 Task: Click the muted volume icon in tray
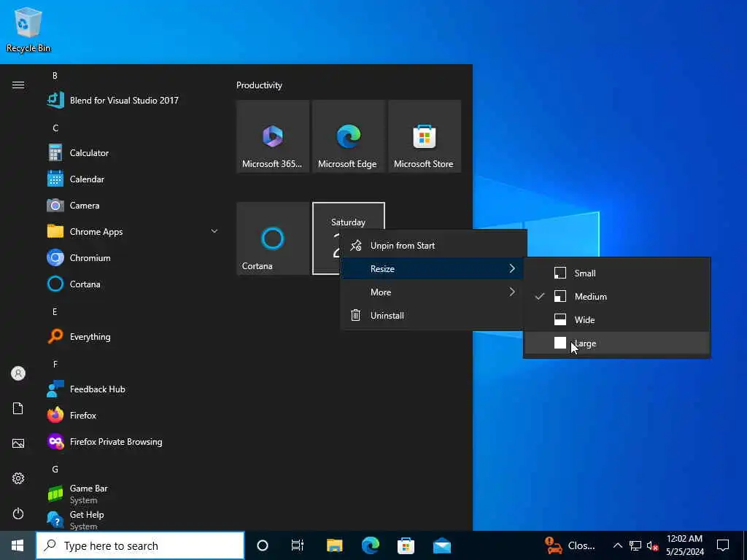point(653,545)
